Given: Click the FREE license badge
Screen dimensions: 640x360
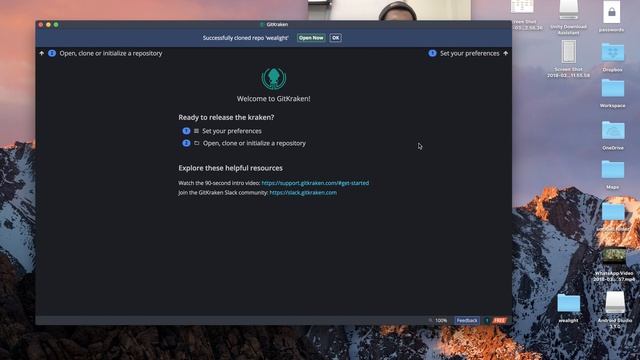Looking at the screenshot, I should (499, 320).
